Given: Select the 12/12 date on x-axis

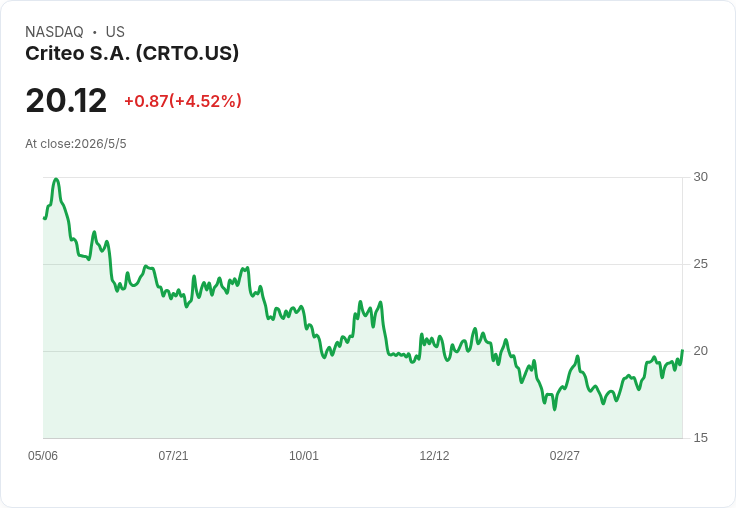Looking at the screenshot, I should [434, 456].
